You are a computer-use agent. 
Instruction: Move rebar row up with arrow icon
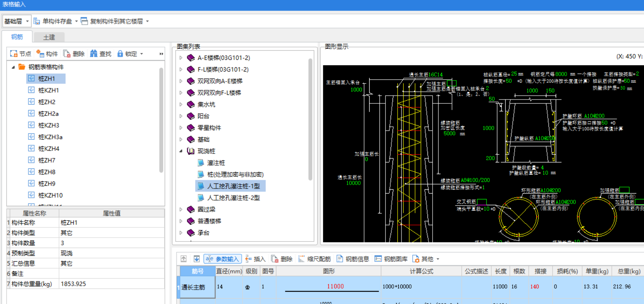[184, 259]
